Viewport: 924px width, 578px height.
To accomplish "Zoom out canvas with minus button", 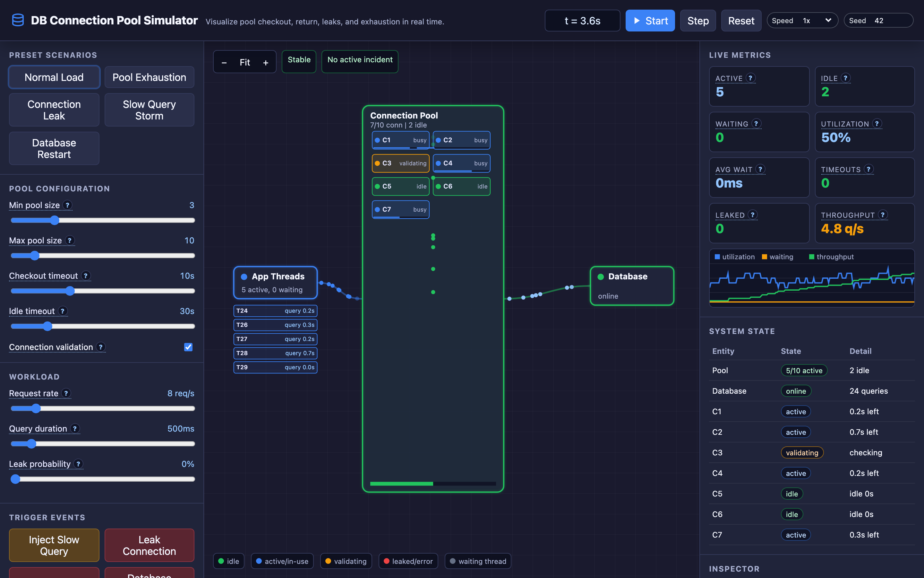I will pos(224,62).
